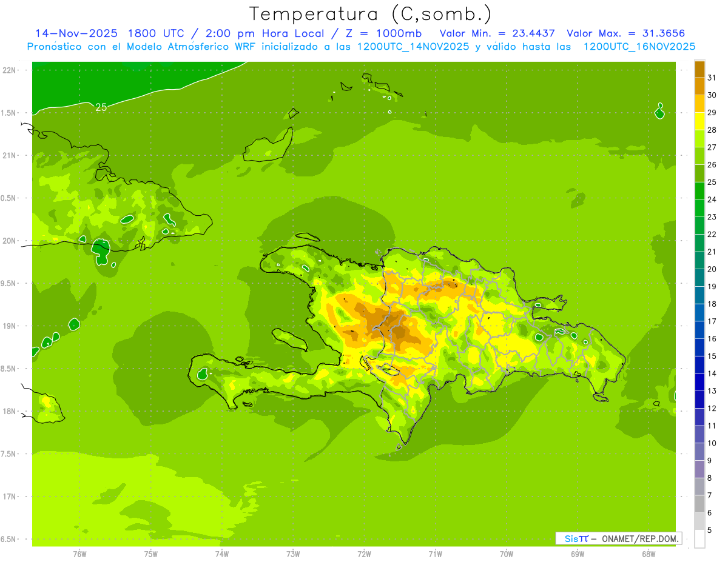Click the colorbar value label '29'
728x562 pixels.
pyautogui.click(x=712, y=112)
